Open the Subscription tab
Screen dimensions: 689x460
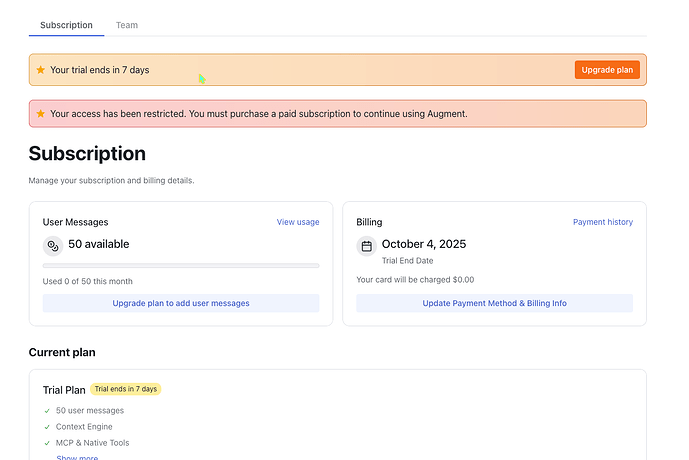[x=66, y=25]
